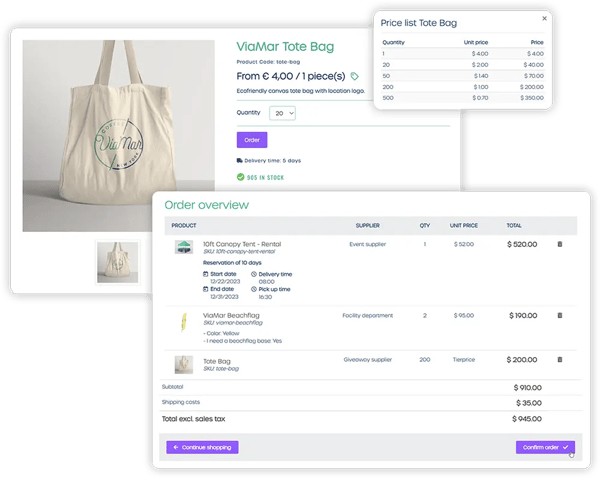Select the tote bag thumbnail below the main image
The image size is (600, 478).
pyautogui.click(x=117, y=262)
